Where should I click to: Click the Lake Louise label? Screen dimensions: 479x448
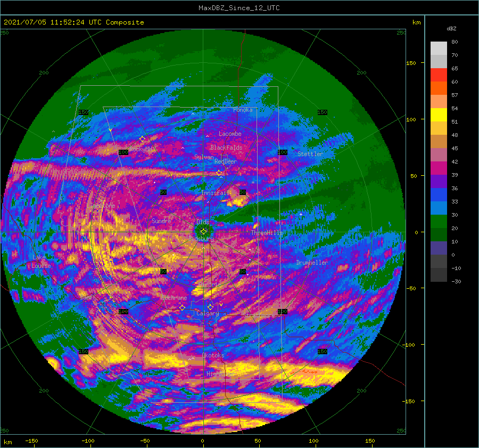pos(41,262)
